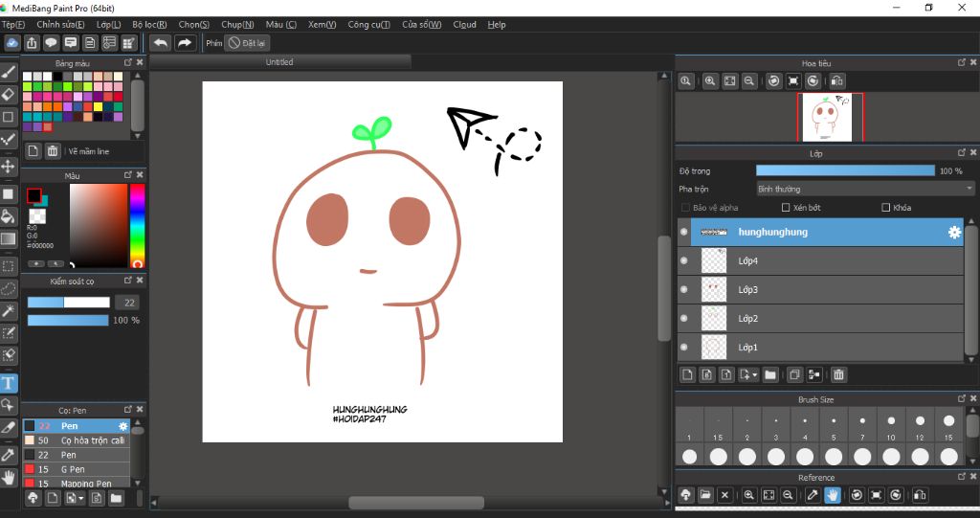Toggle the Bảo vệ alpha checkbox

point(685,207)
